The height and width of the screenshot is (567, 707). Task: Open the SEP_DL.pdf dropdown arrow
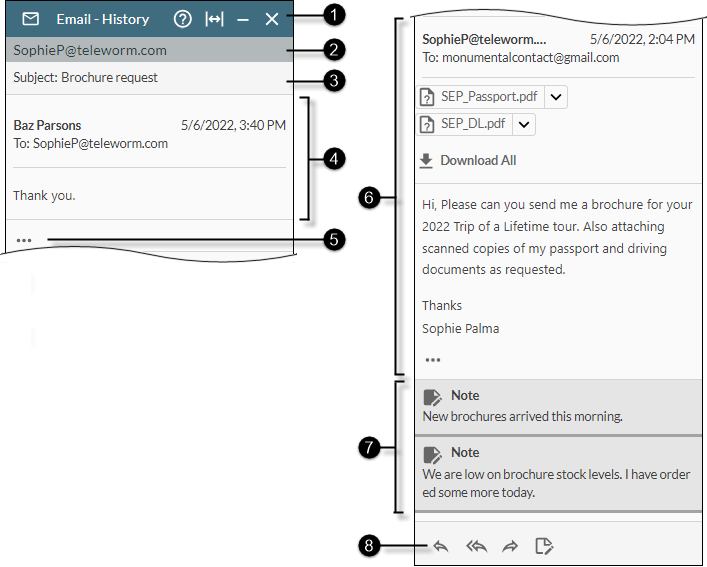[524, 124]
